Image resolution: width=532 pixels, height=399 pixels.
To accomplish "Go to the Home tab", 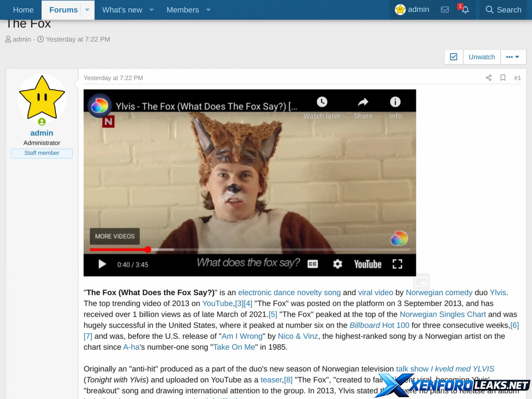I will pyautogui.click(x=23, y=10).
